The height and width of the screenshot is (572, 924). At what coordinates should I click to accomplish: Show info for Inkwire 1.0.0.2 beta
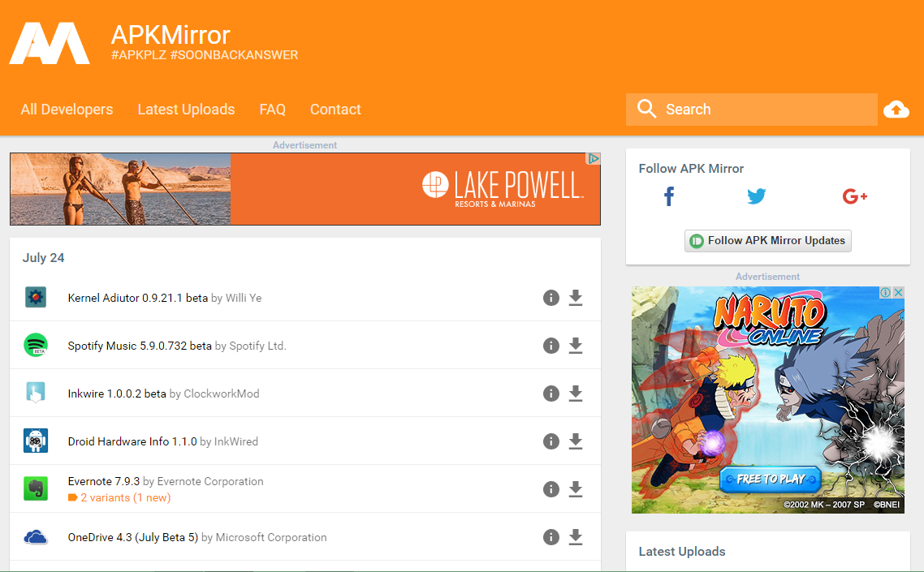point(551,394)
